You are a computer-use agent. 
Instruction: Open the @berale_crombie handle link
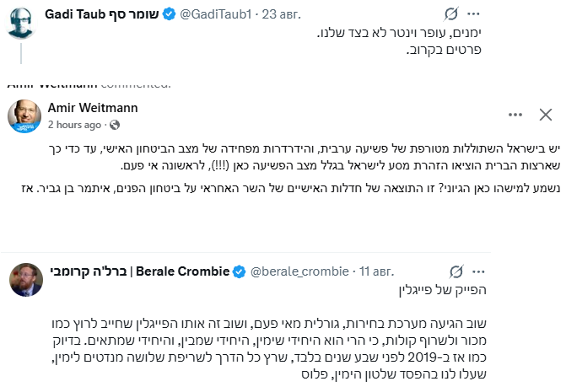299,271
